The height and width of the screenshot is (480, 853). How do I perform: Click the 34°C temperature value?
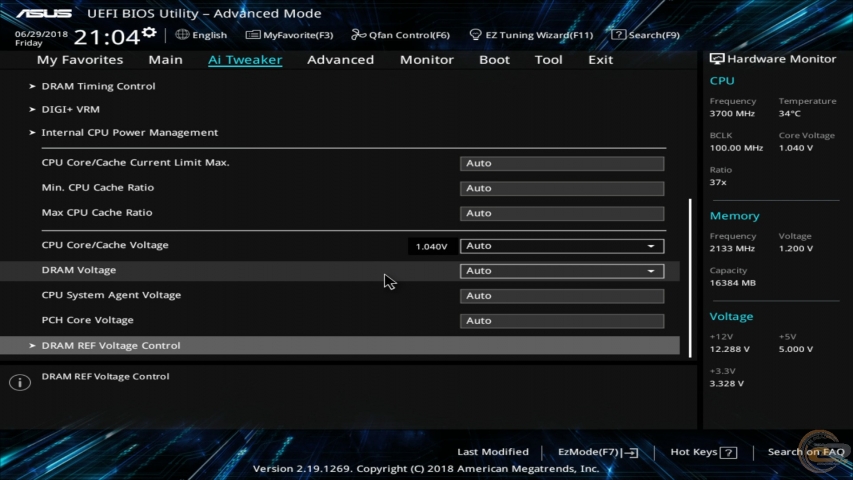tap(789, 114)
